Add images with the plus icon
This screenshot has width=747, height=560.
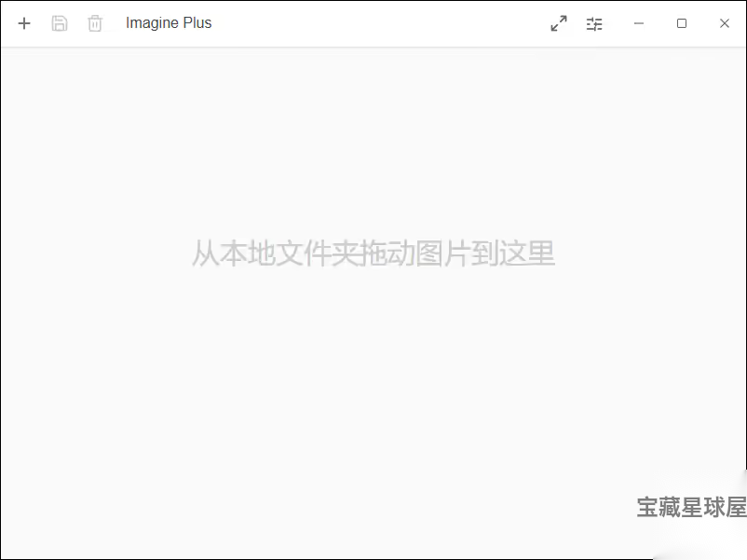(x=24, y=23)
